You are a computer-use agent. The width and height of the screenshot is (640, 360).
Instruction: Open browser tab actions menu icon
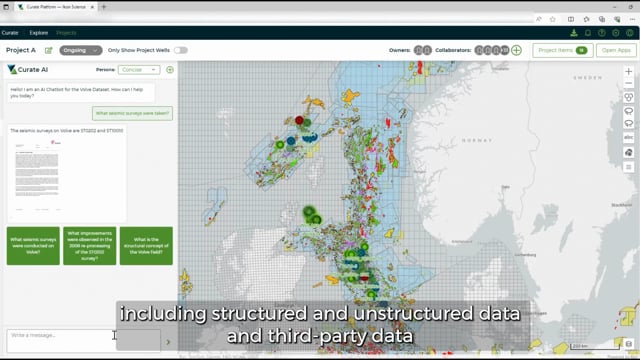coord(6,7)
